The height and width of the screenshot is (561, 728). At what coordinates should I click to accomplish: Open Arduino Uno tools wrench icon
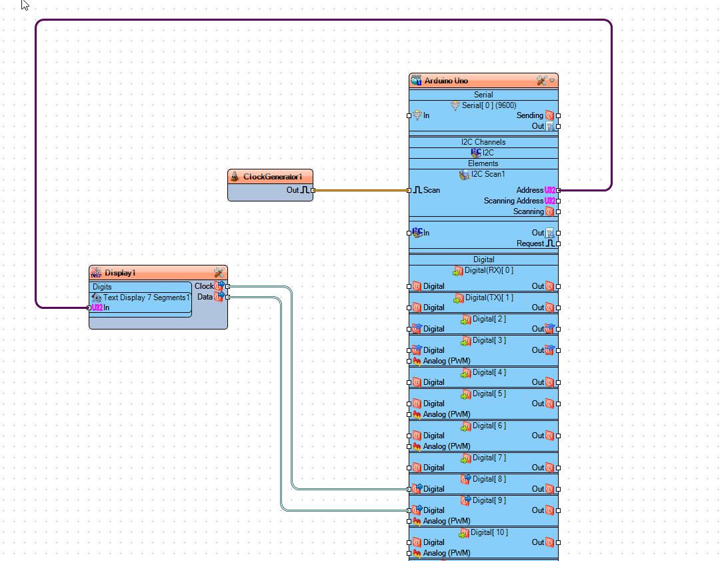click(541, 80)
